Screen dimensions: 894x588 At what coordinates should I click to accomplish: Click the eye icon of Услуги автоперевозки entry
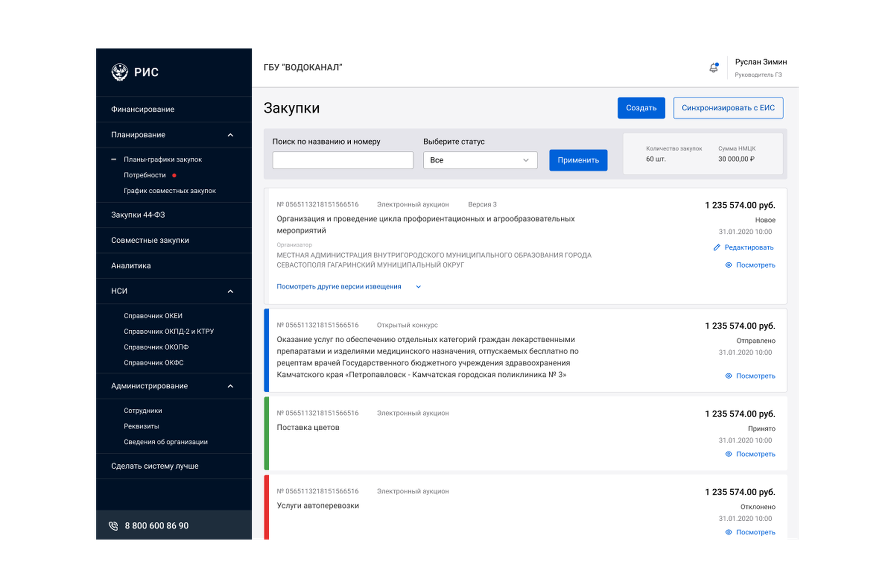729,532
